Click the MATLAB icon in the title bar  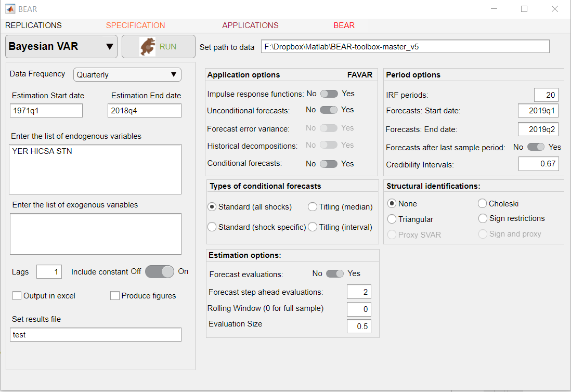click(x=10, y=9)
